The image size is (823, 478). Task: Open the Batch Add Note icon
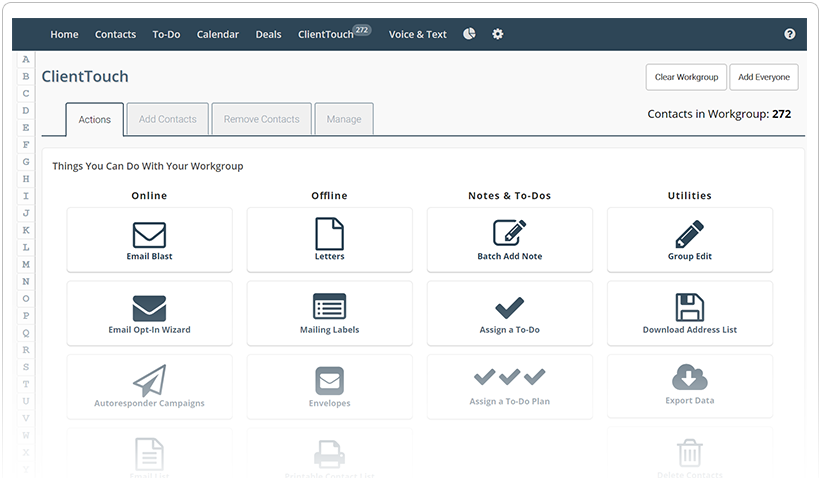[509, 234]
